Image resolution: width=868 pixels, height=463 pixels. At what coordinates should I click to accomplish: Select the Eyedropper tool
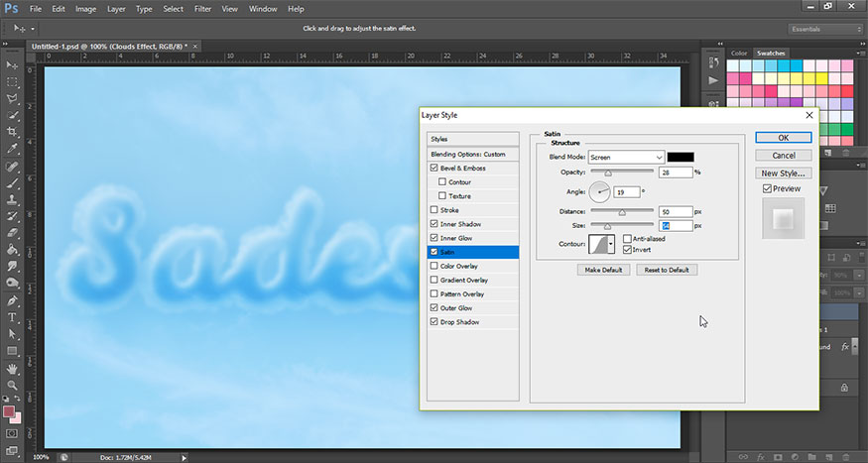pos(13,148)
